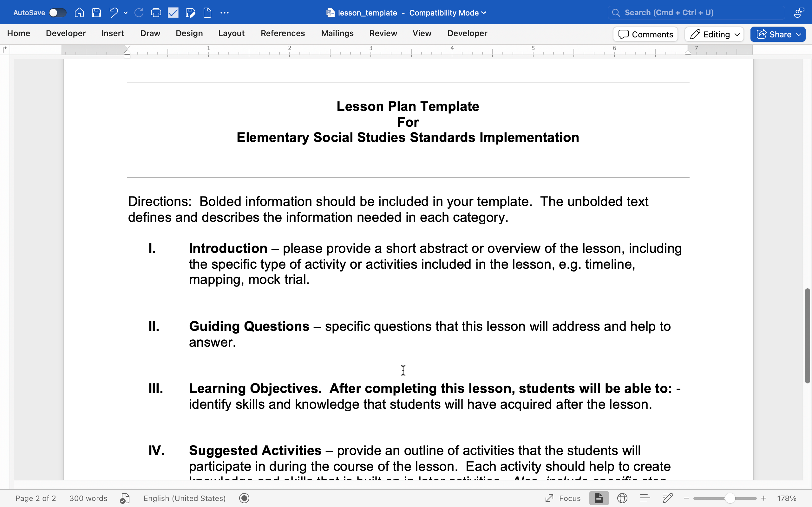Click inside the Search field
The image size is (812, 507).
[x=697, y=13]
